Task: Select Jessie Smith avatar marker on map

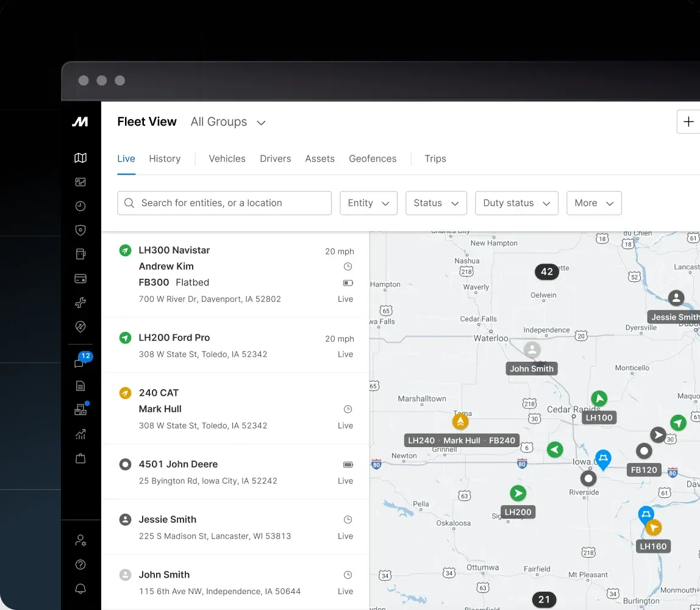Action: (676, 298)
